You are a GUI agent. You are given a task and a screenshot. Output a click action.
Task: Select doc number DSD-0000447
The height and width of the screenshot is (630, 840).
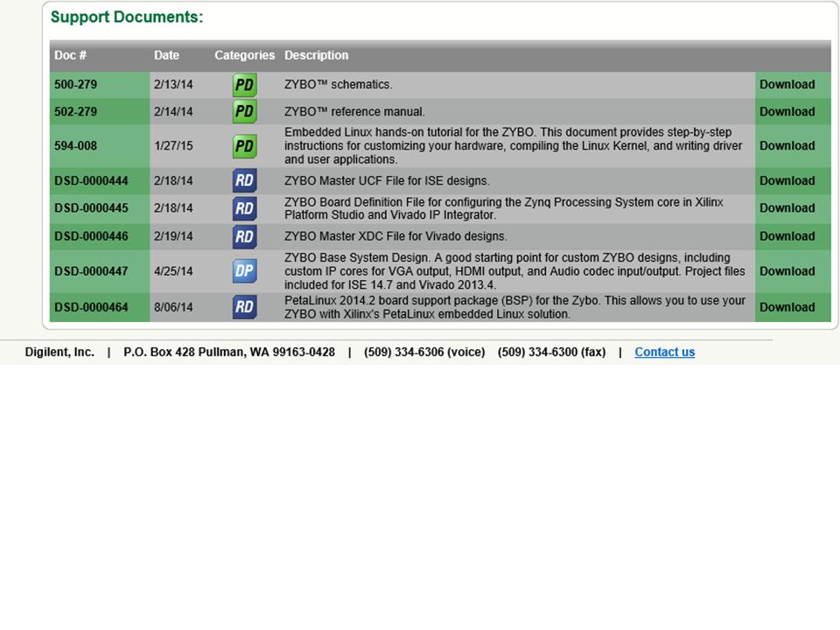coord(91,271)
